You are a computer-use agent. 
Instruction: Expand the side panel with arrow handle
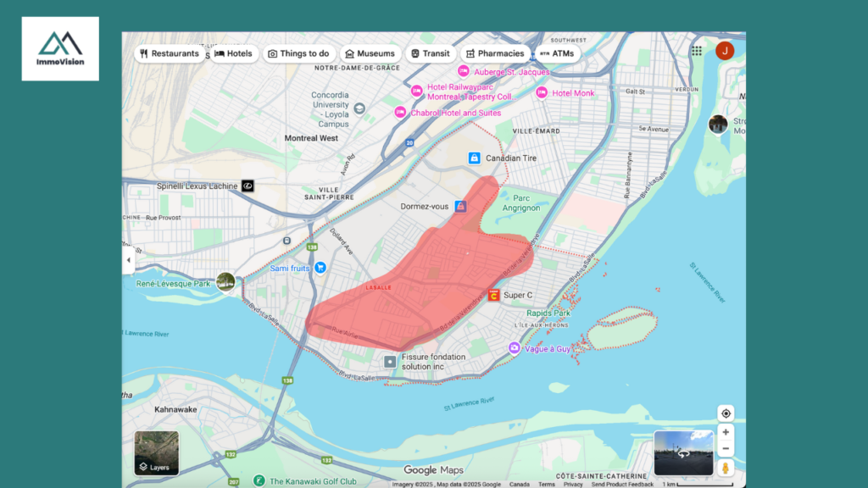pos(129,260)
